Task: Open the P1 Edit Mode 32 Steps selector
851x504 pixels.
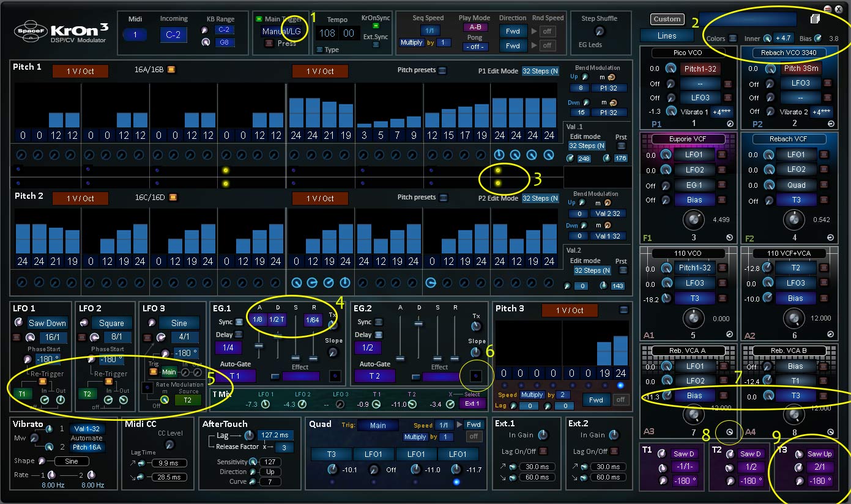Action: point(540,71)
